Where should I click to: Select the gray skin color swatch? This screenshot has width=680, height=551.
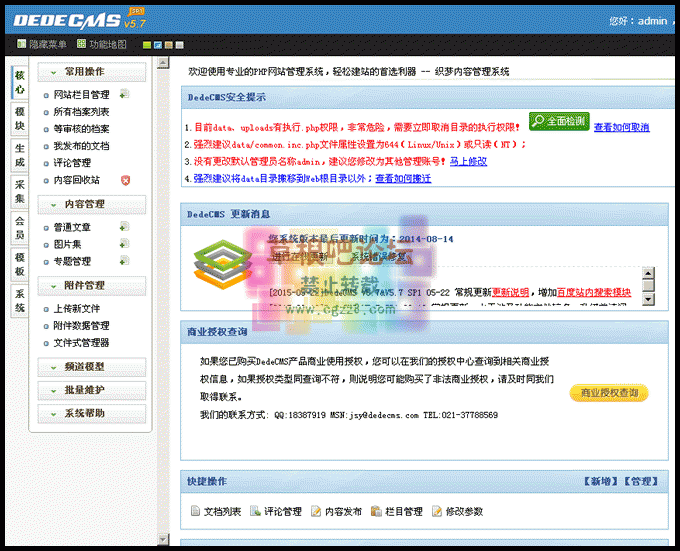point(180,45)
